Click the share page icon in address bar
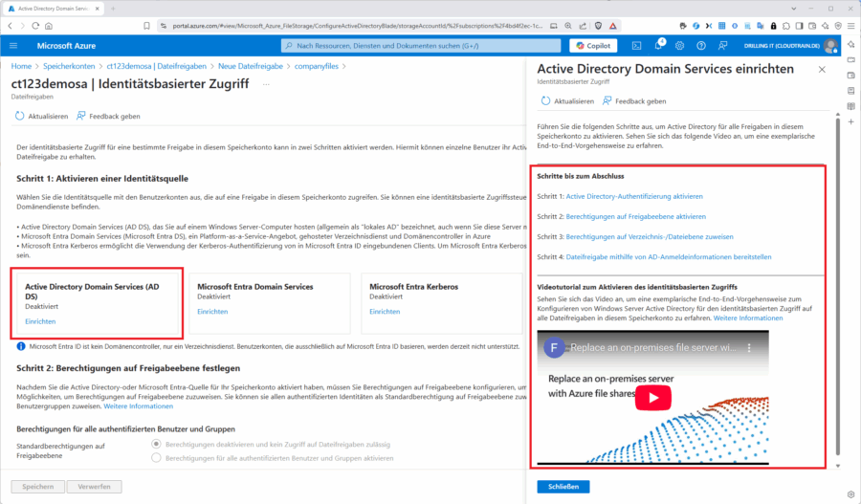861x504 pixels. tap(583, 26)
